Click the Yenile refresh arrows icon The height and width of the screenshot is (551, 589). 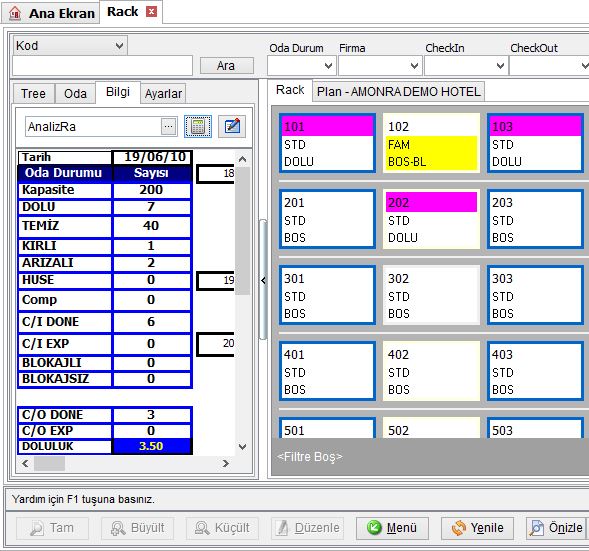pyautogui.click(x=459, y=528)
